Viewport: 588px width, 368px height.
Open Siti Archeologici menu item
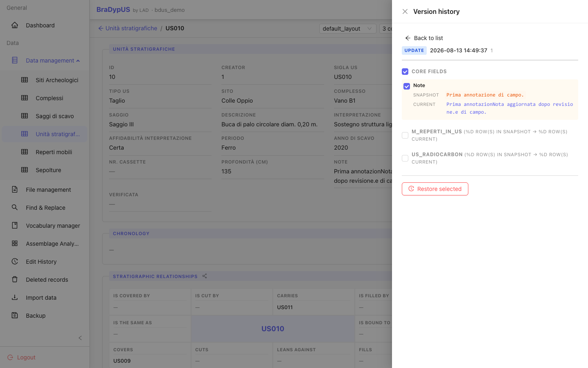pyautogui.click(x=45, y=80)
